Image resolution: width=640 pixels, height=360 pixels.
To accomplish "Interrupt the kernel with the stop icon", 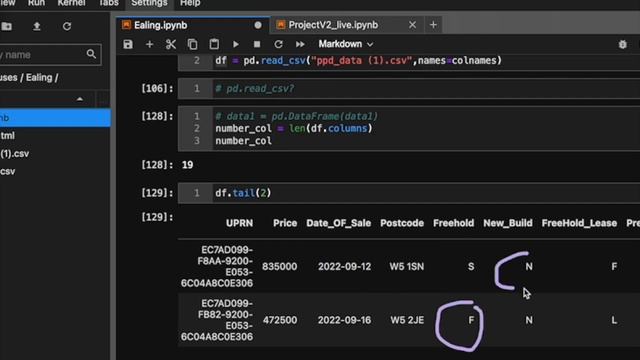I will [x=257, y=44].
